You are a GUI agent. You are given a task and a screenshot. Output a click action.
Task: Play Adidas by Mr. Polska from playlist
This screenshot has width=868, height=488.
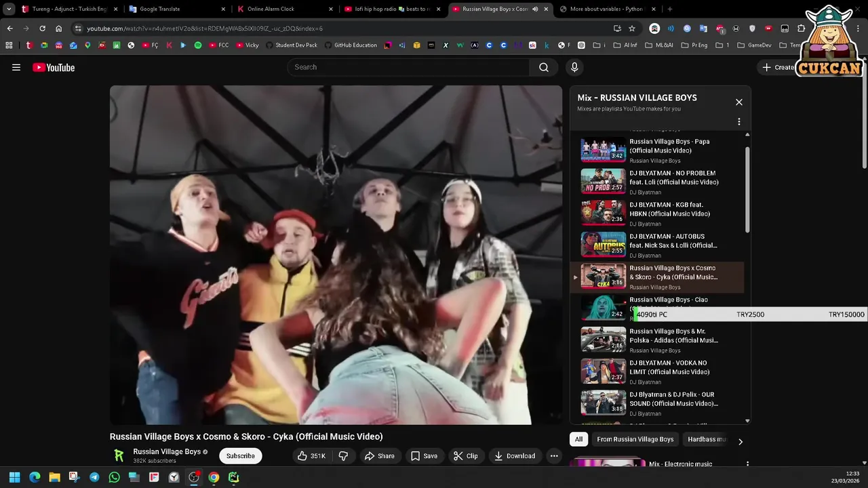(x=657, y=340)
